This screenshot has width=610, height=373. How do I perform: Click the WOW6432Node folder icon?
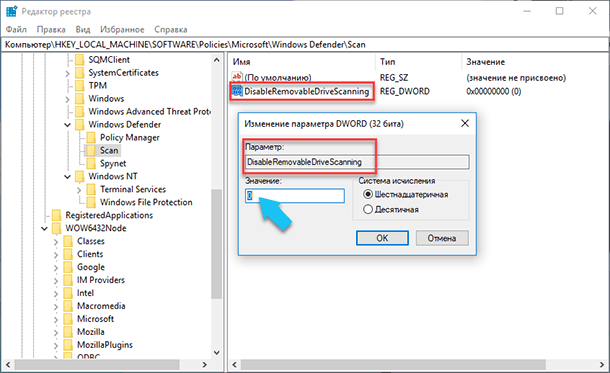pos(56,228)
